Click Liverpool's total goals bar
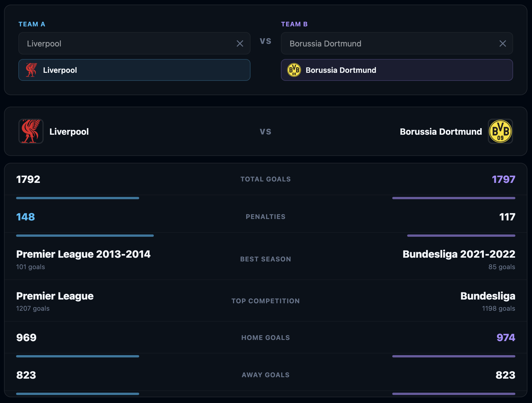Image resolution: width=532 pixels, height=403 pixels. (x=77, y=198)
